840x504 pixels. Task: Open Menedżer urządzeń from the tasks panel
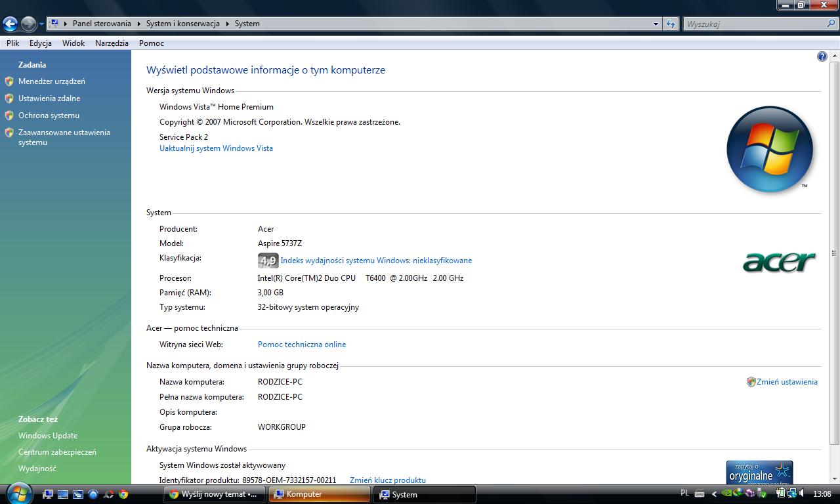click(52, 81)
